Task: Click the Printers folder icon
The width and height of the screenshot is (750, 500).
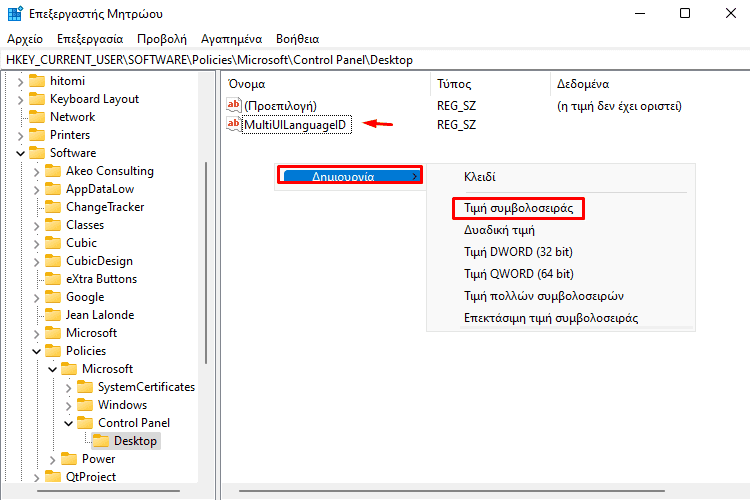Action: tap(37, 135)
